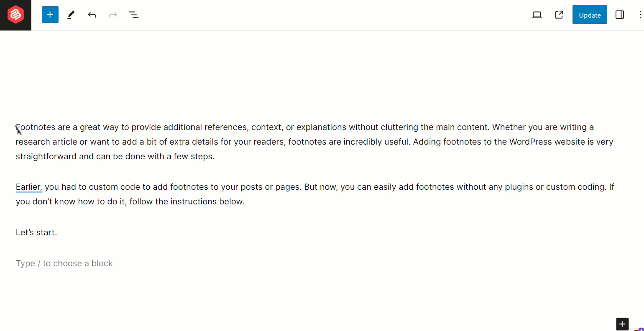Select the 'Let's start.' paragraph block
The height and width of the screenshot is (331, 644).
tap(36, 232)
